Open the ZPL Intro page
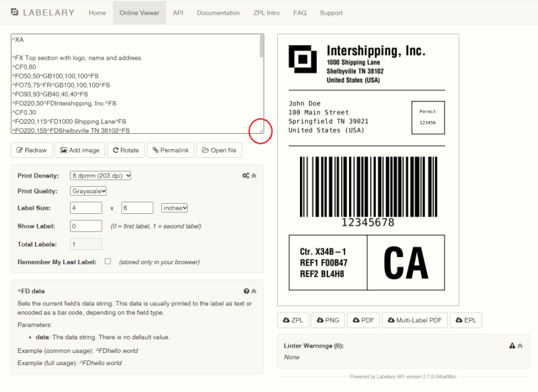The height and width of the screenshot is (392, 538). [266, 13]
